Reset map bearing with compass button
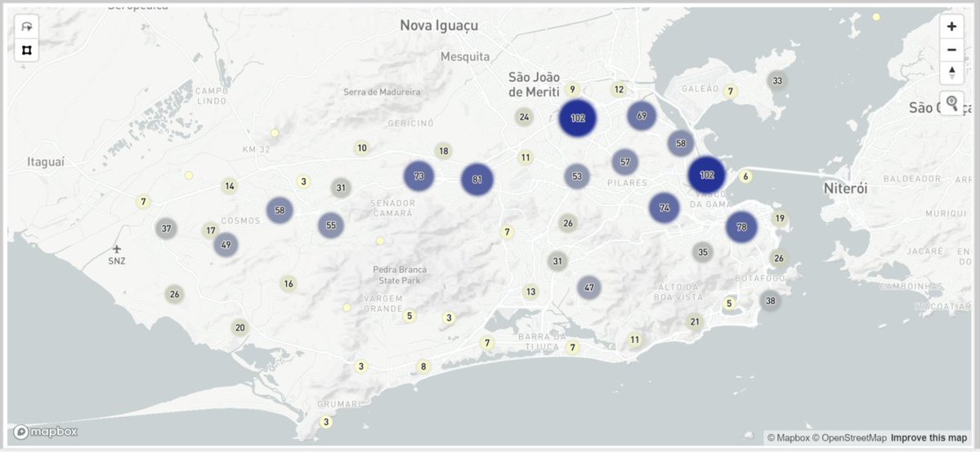 tap(951, 73)
